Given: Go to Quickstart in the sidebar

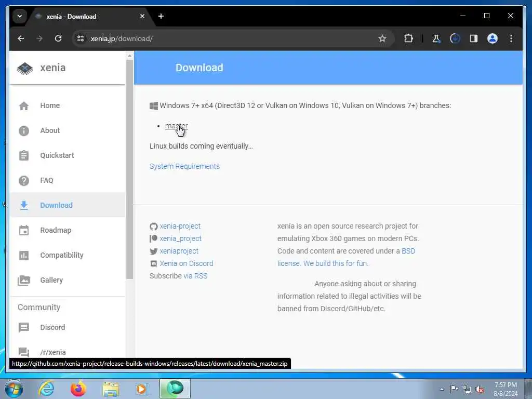Looking at the screenshot, I should click(67, 155).
